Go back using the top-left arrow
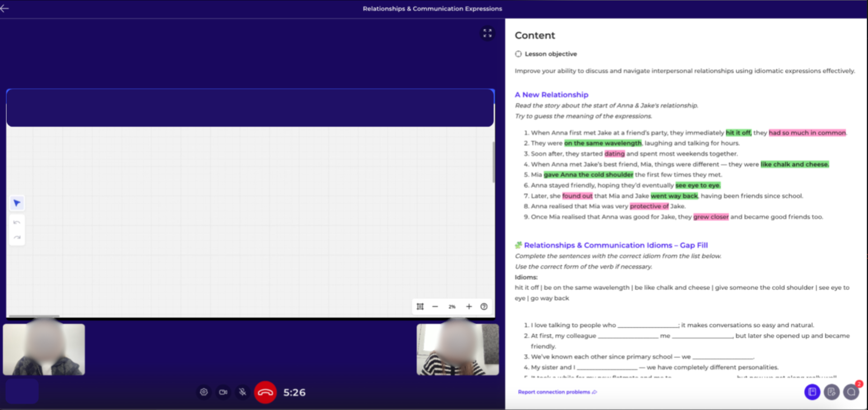 (5, 8)
